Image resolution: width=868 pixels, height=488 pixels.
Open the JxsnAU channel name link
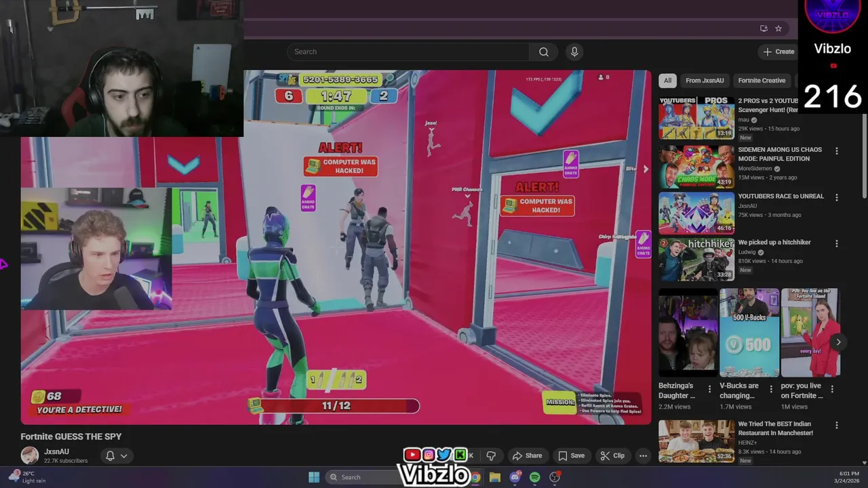56,451
